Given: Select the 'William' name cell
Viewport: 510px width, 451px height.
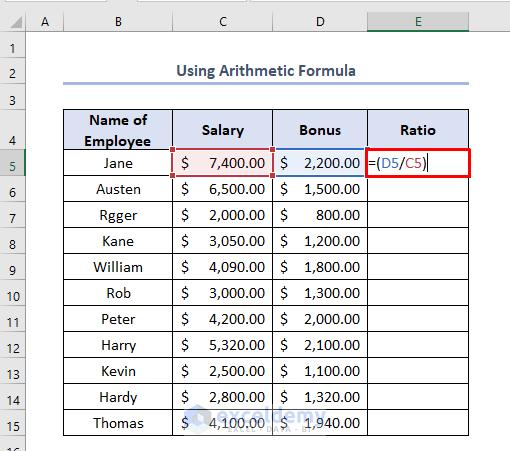Looking at the screenshot, I should pos(118,267).
